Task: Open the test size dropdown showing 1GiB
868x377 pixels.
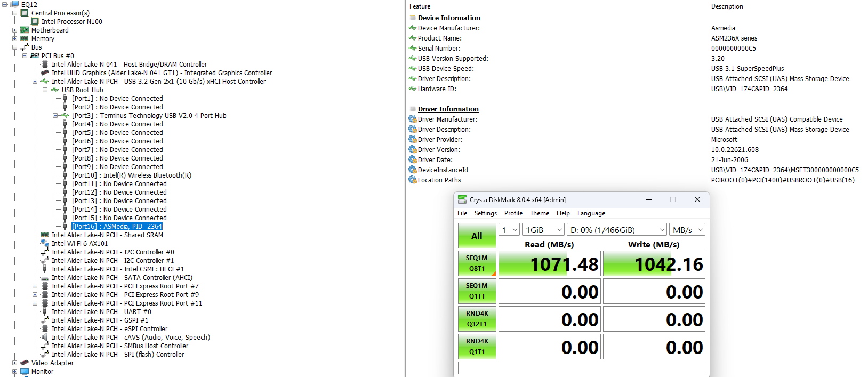Action: coord(543,230)
